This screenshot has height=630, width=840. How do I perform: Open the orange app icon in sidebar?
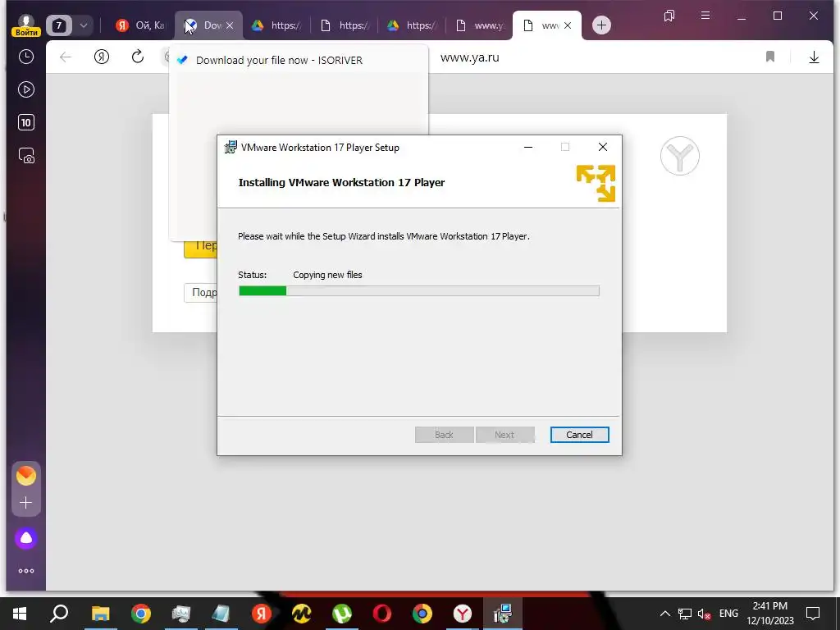(x=25, y=476)
